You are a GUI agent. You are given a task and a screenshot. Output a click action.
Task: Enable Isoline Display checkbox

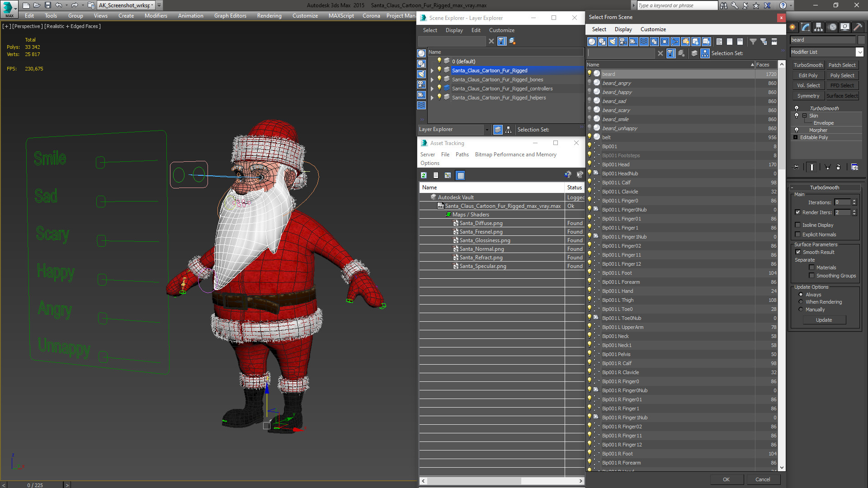(797, 225)
